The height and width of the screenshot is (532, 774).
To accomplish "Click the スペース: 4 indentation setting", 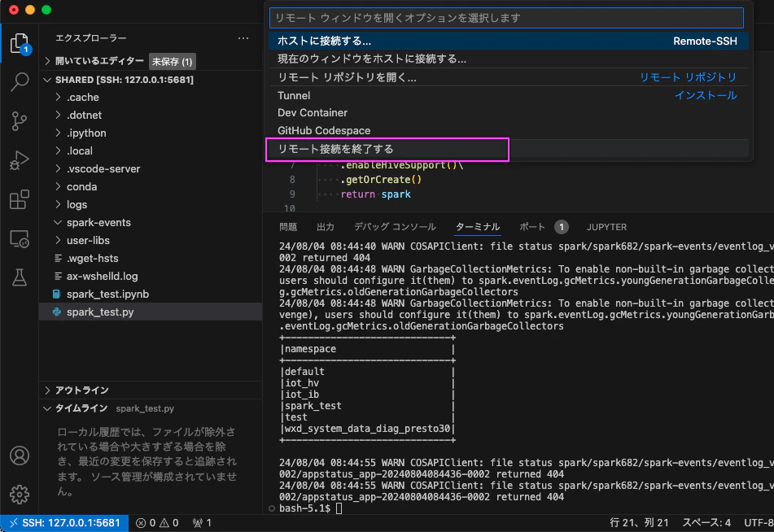I will pyautogui.click(x=706, y=522).
